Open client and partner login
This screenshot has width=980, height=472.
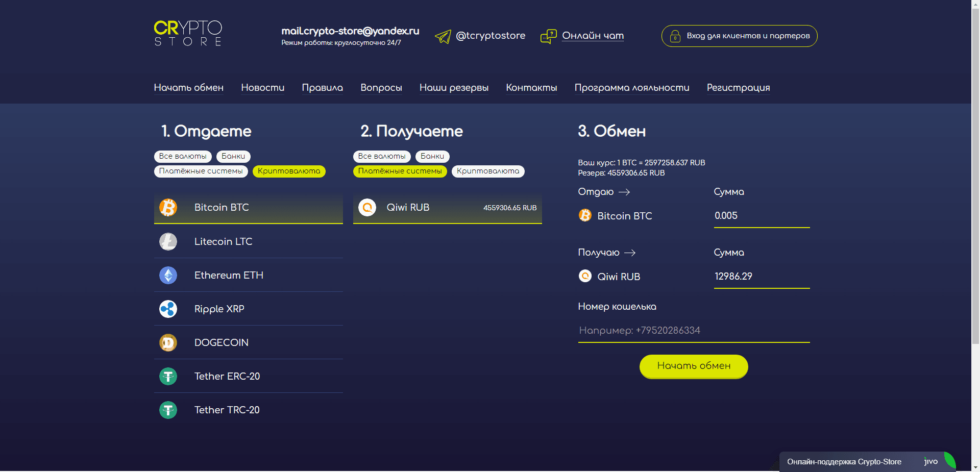tap(740, 36)
